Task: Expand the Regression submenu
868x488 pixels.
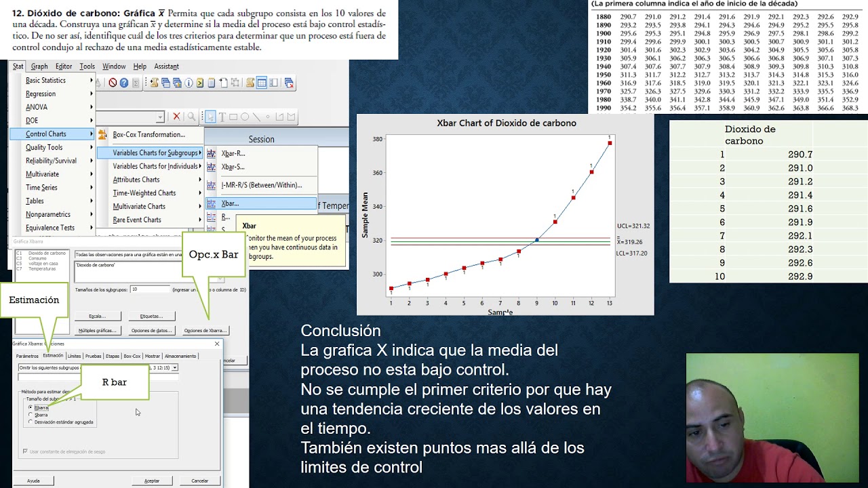Action: [x=91, y=94]
